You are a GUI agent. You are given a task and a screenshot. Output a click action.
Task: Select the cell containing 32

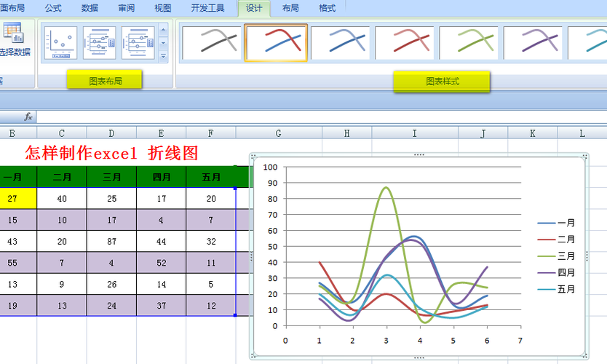210,242
